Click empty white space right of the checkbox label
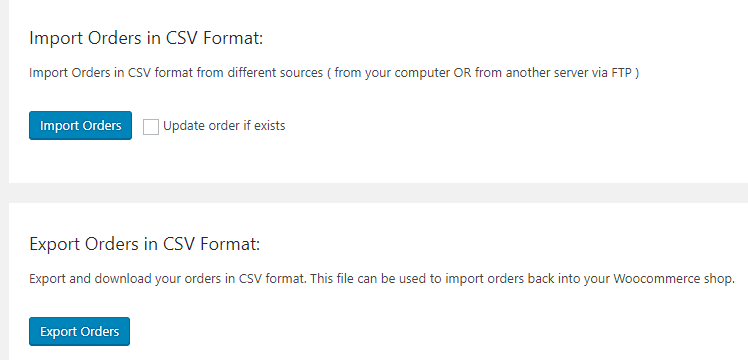The width and height of the screenshot is (748, 360). click(x=477, y=126)
